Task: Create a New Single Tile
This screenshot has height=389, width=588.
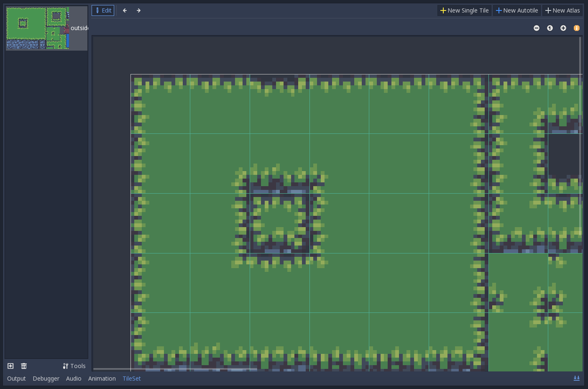Action: pos(464,10)
